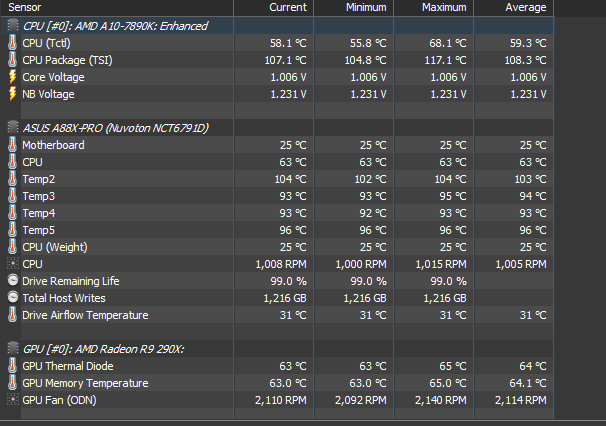Click the 96 °C average Temp5 value
The image size is (606, 426).
533,230
